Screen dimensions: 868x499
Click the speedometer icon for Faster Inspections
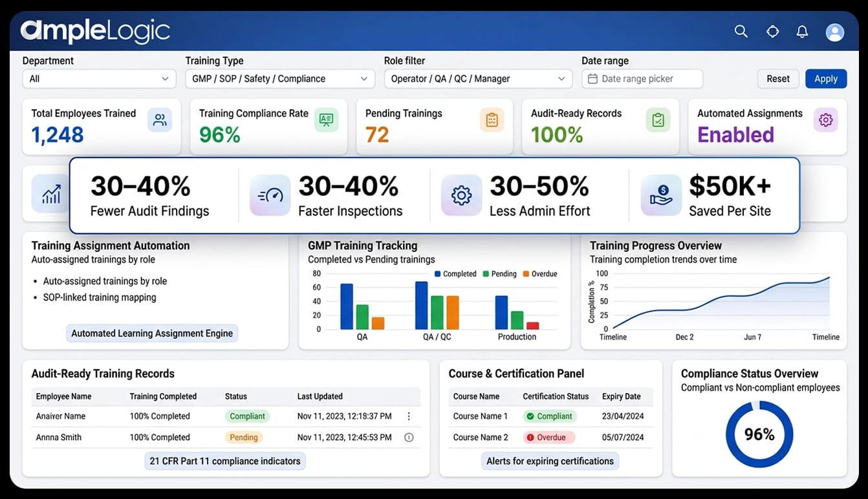270,195
